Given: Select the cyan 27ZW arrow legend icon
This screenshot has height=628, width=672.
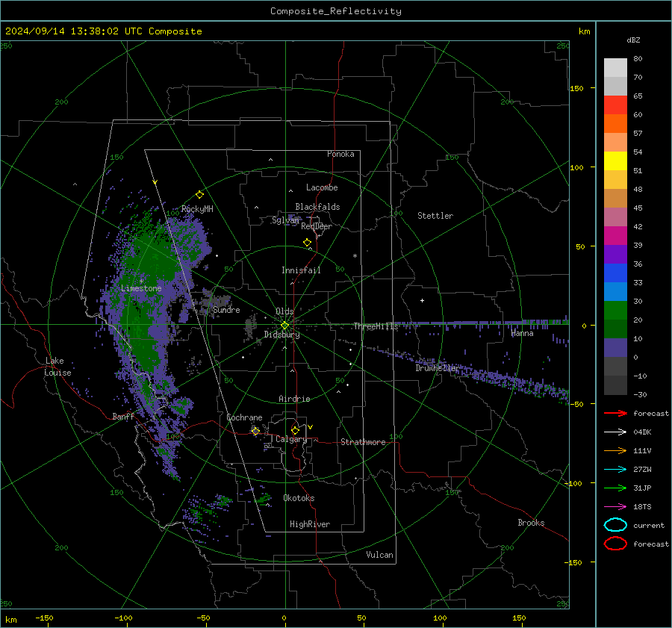Looking at the screenshot, I should pos(615,470).
